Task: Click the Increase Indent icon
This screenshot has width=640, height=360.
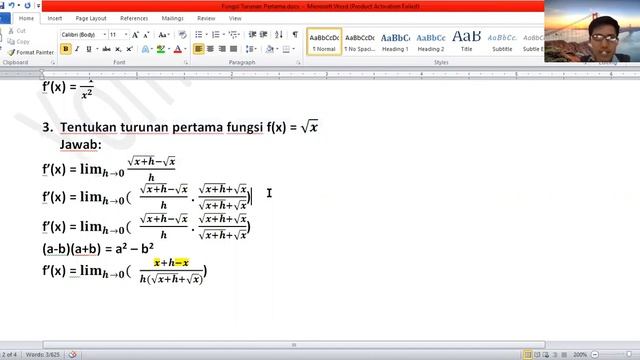Action: 264,34
